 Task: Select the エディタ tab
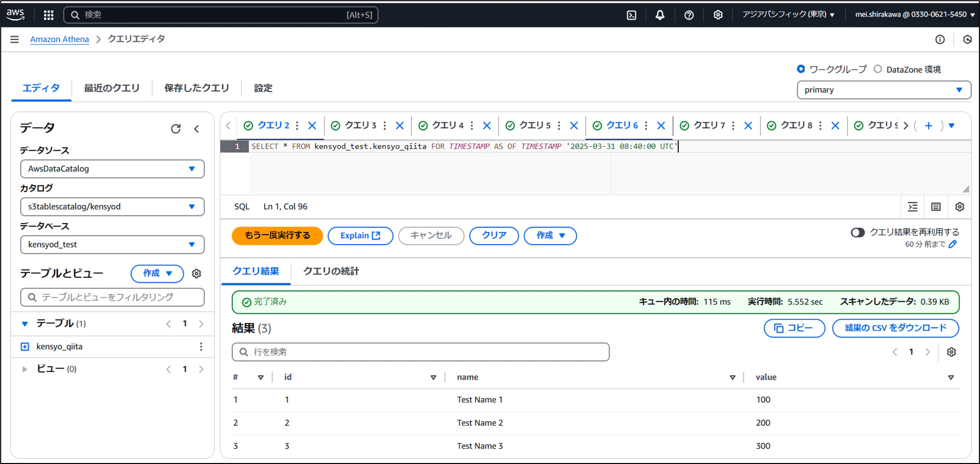pyautogui.click(x=41, y=88)
